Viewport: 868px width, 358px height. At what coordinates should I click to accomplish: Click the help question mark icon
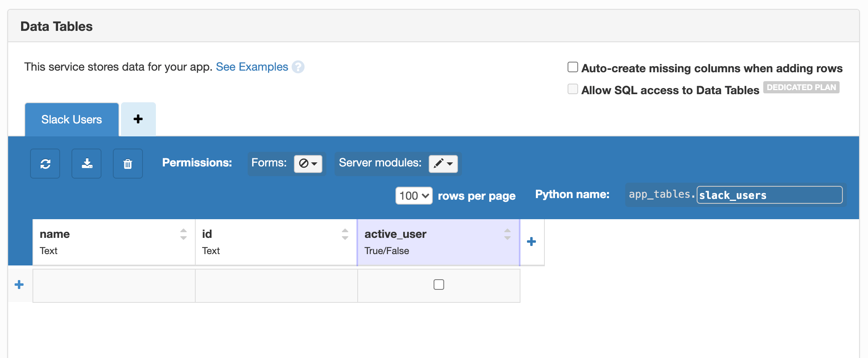pyautogui.click(x=298, y=67)
